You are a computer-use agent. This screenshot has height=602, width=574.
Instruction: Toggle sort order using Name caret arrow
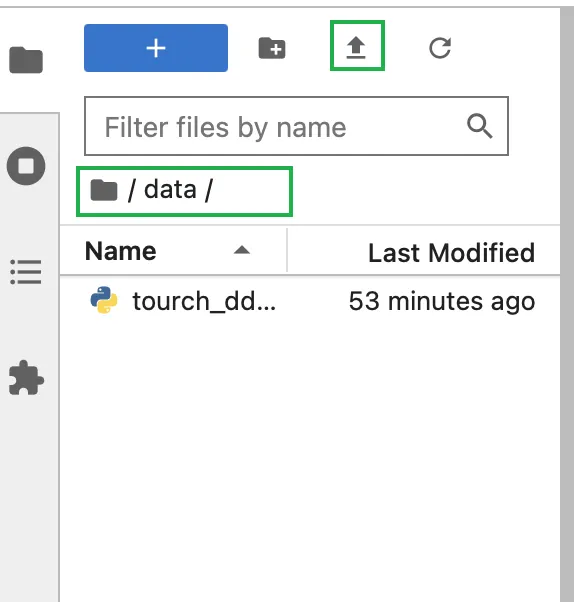(x=242, y=250)
